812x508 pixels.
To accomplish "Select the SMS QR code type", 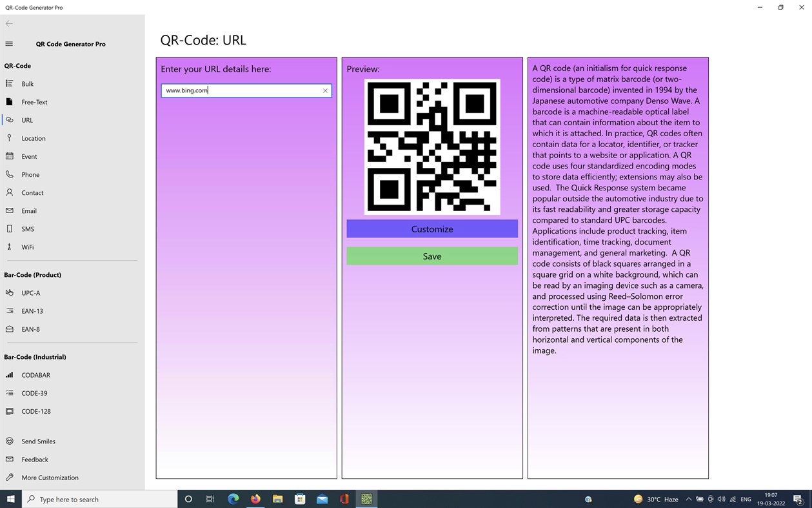I will 28,229.
